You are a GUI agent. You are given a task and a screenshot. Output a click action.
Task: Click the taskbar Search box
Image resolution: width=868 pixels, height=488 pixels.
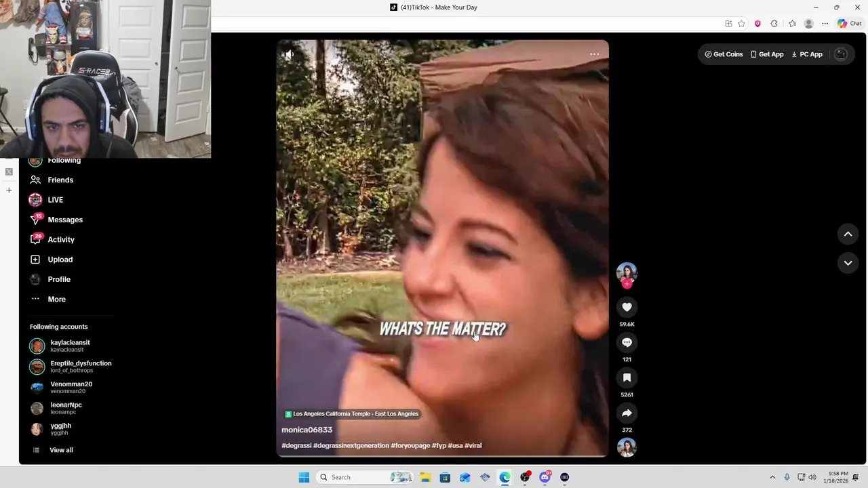click(x=364, y=477)
